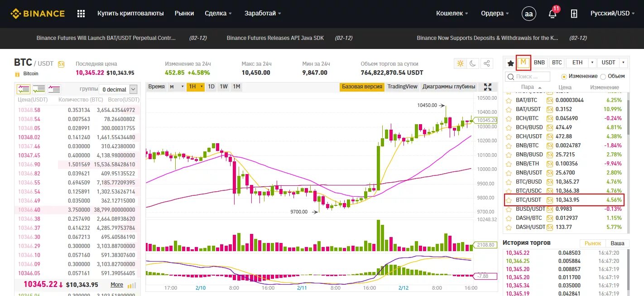
Task: Open the minutes interval dropdown
Action: point(177,87)
